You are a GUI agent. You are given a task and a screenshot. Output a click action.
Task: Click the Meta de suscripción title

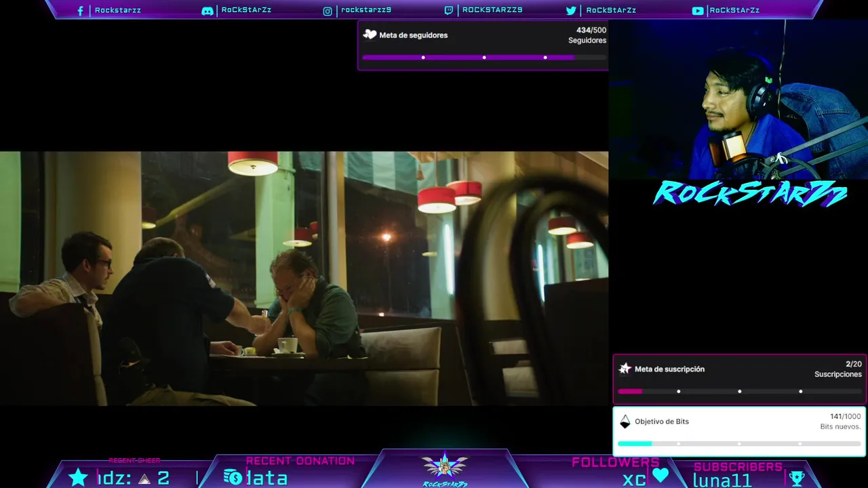coord(669,369)
